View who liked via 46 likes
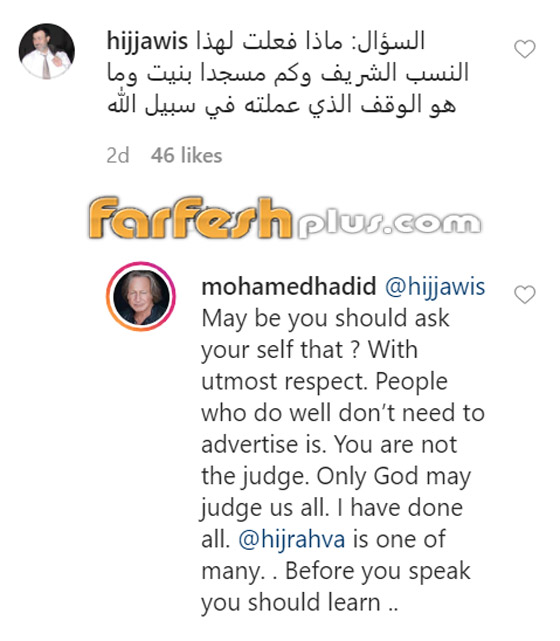The width and height of the screenshot is (560, 641). pyautogui.click(x=186, y=155)
